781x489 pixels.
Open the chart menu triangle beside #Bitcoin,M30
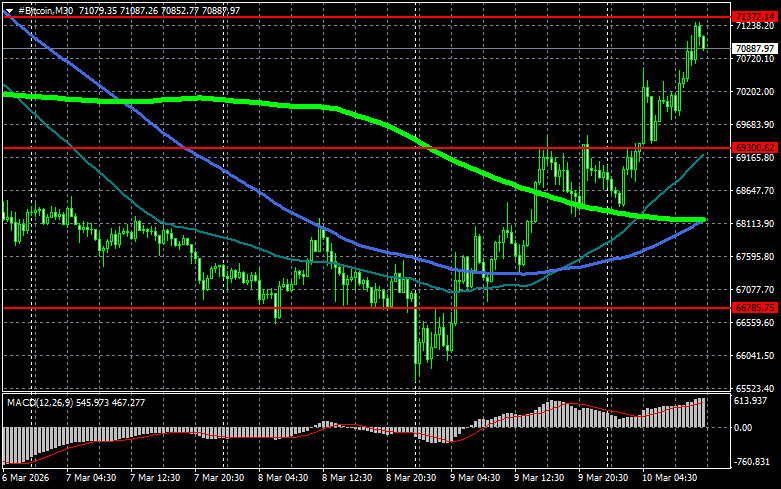coord(9,11)
